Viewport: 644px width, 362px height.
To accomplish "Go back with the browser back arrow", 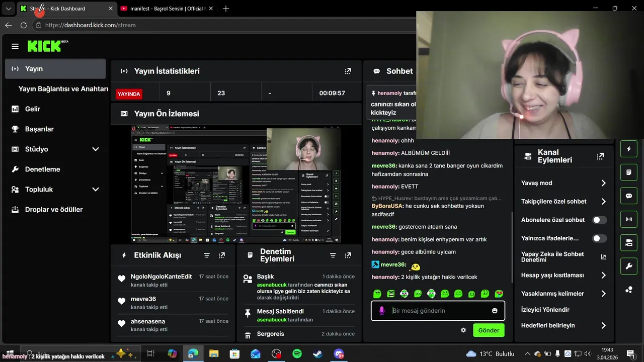I will click(x=8, y=25).
